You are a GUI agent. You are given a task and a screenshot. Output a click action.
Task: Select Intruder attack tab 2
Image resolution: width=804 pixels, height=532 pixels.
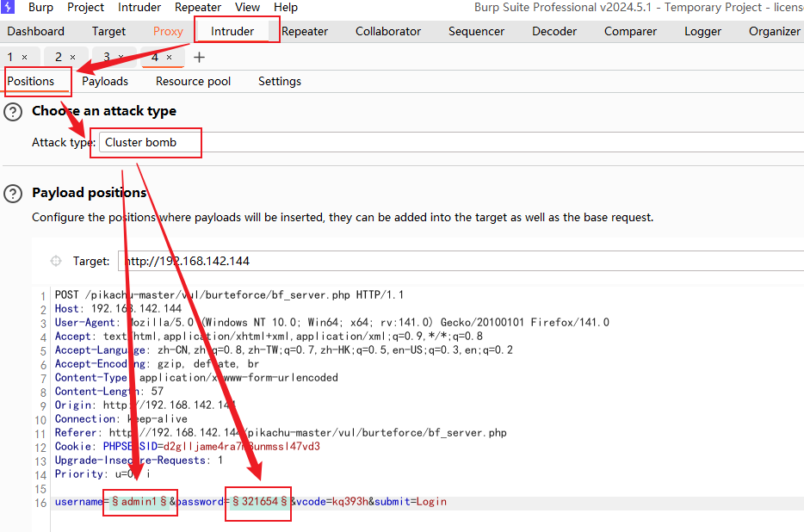point(59,57)
